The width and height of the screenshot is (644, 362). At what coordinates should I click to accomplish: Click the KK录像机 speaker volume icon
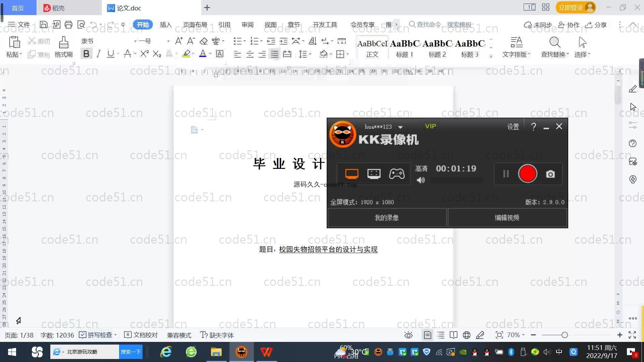(421, 180)
